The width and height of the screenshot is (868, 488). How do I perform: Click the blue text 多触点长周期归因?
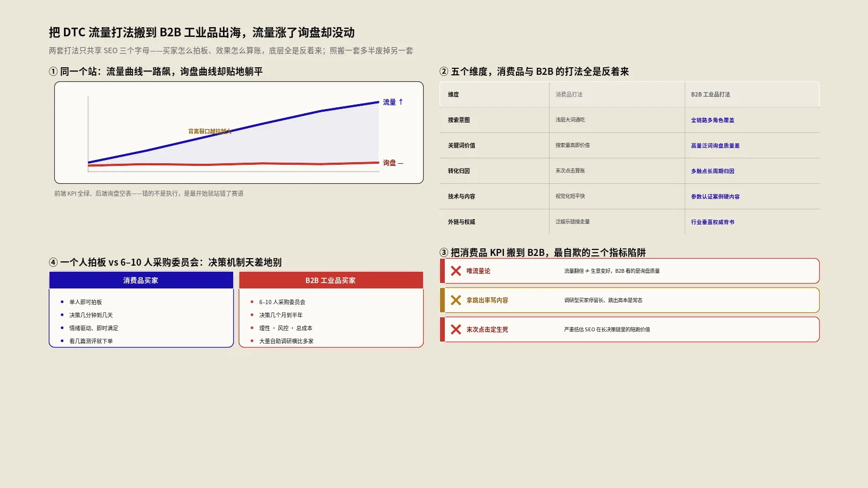tap(712, 171)
